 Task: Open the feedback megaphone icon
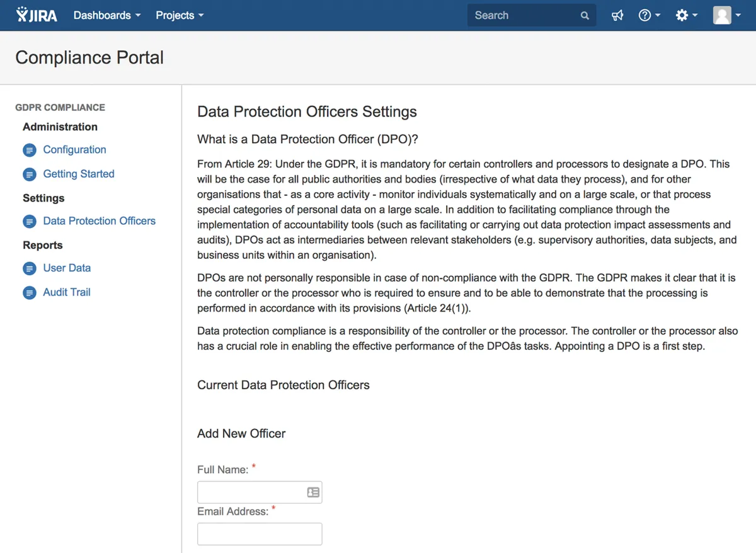click(617, 15)
